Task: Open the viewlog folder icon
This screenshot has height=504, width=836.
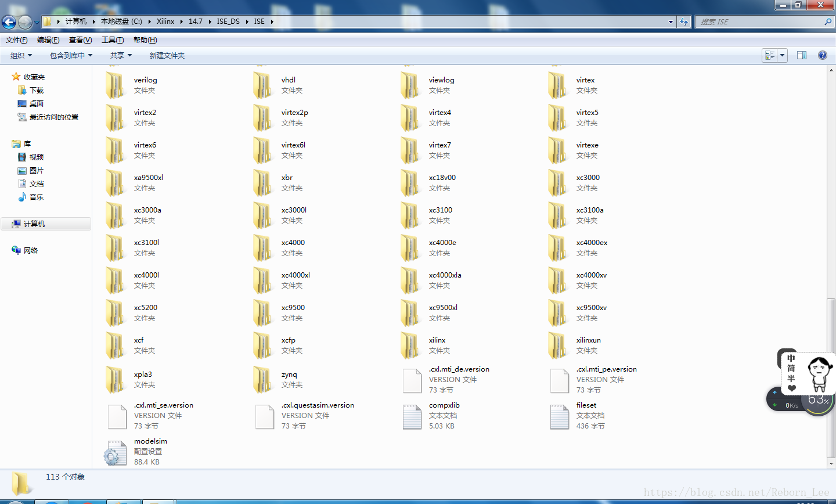Action: pos(410,85)
